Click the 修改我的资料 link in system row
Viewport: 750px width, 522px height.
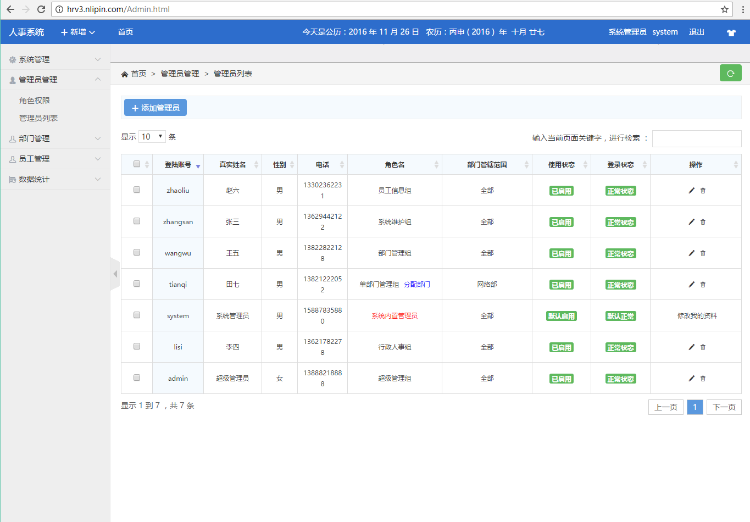click(697, 316)
